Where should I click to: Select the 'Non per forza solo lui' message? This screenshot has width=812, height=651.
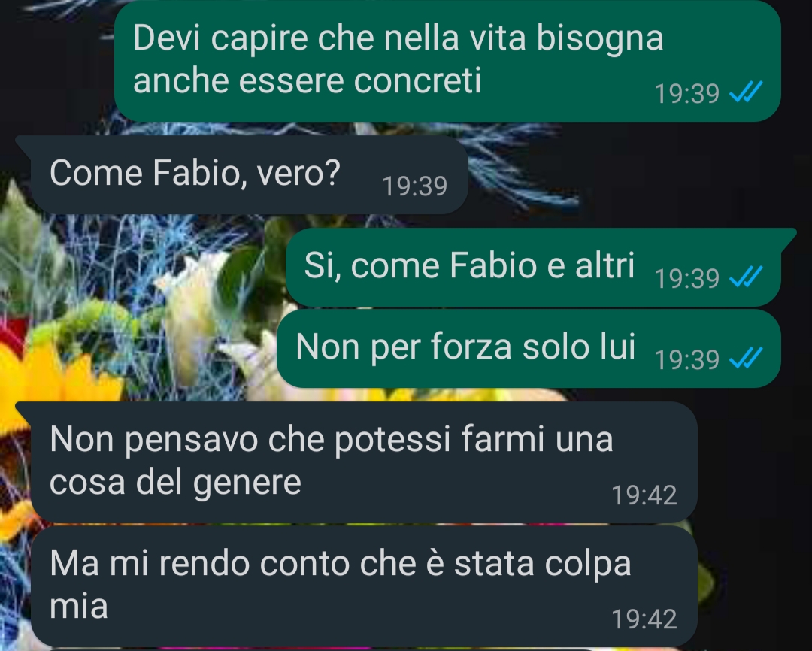click(529, 349)
